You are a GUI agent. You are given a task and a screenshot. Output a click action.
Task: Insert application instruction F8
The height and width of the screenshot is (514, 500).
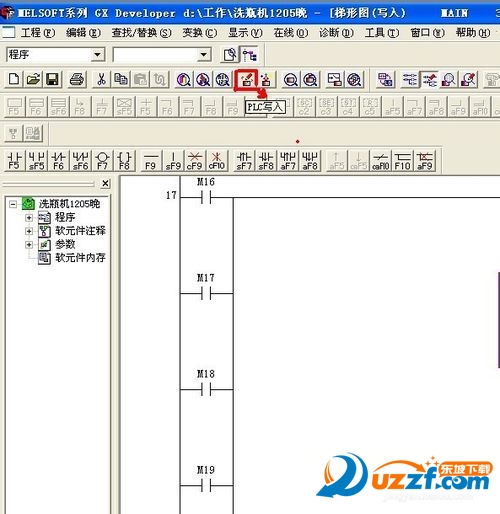tap(124, 160)
